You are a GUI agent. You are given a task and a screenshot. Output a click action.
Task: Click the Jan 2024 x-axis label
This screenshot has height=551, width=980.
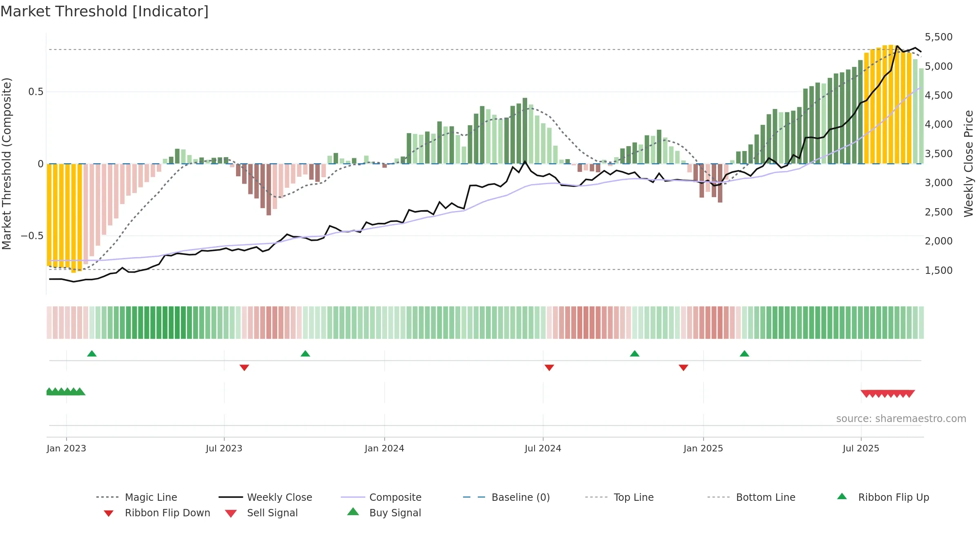tap(384, 448)
